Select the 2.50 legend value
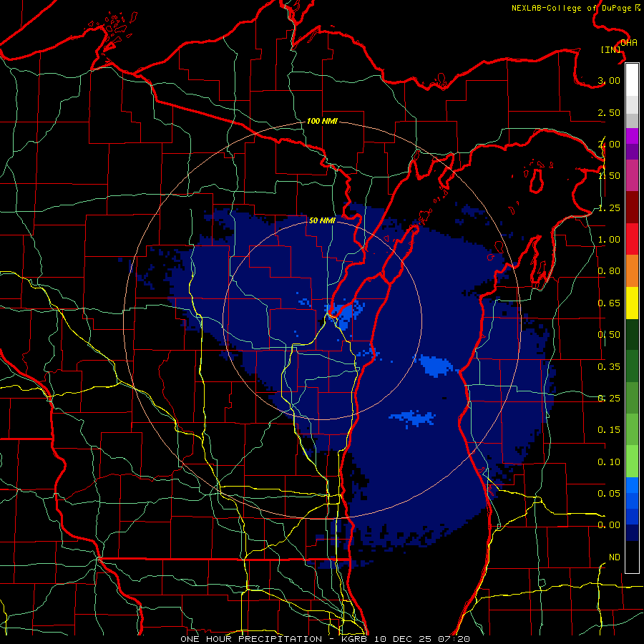Viewport: 644px width, 644px height. click(x=609, y=112)
